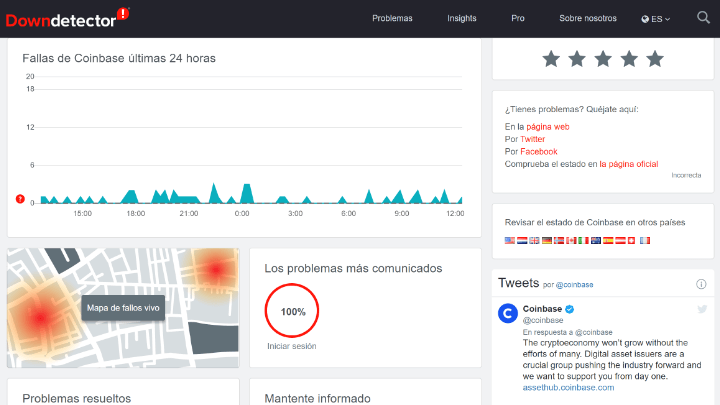Select the Australia flag

pyautogui.click(x=596, y=240)
